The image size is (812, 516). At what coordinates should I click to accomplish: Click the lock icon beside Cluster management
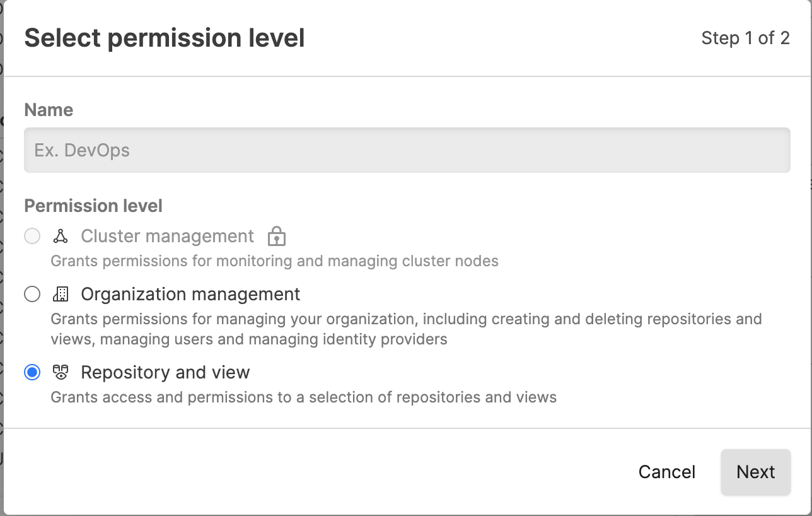click(x=276, y=237)
